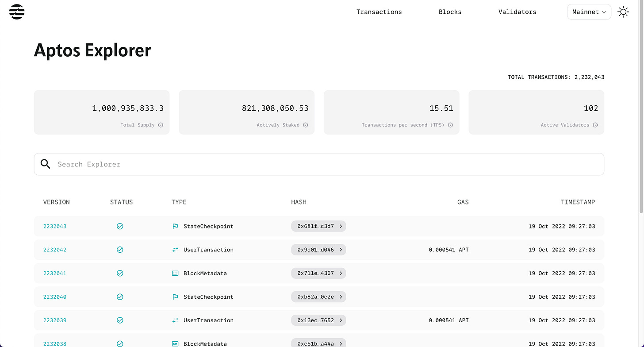Open the Transactions nav item

click(x=379, y=12)
